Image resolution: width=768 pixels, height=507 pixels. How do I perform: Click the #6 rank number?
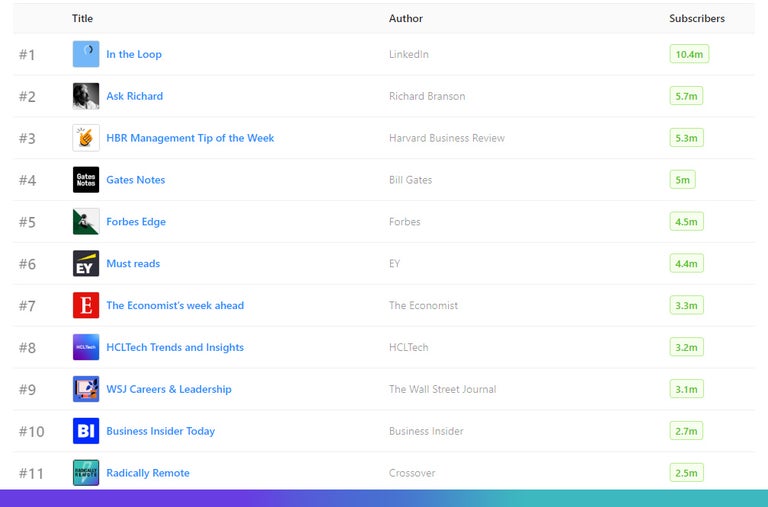27,264
